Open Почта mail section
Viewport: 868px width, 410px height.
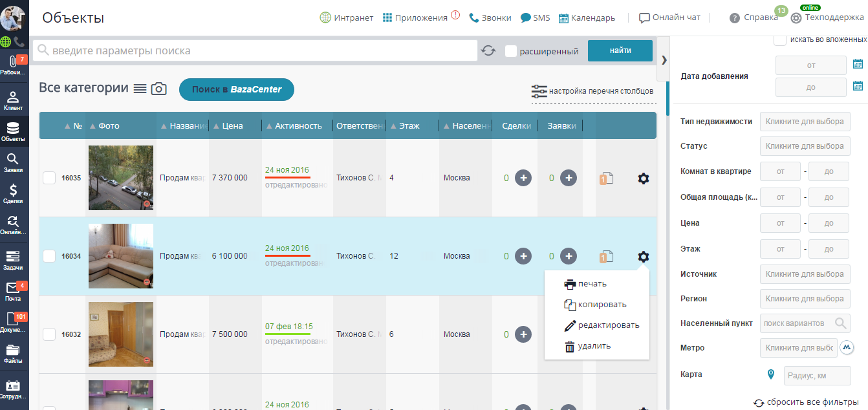13,291
